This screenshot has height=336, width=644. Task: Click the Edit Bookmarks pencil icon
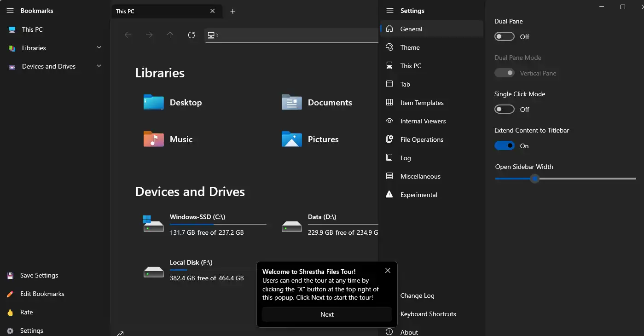pos(10,294)
